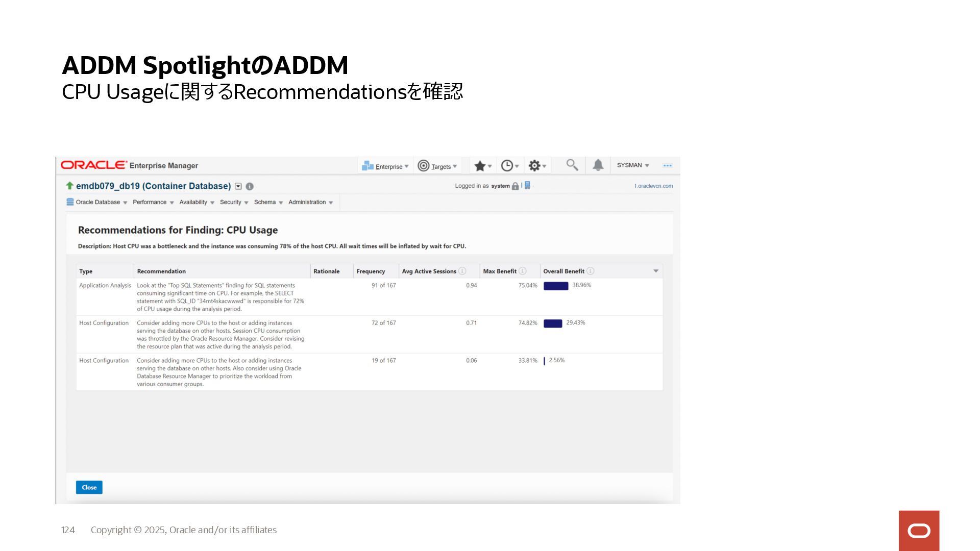Open the Schema menu
980x551 pixels.
point(268,202)
